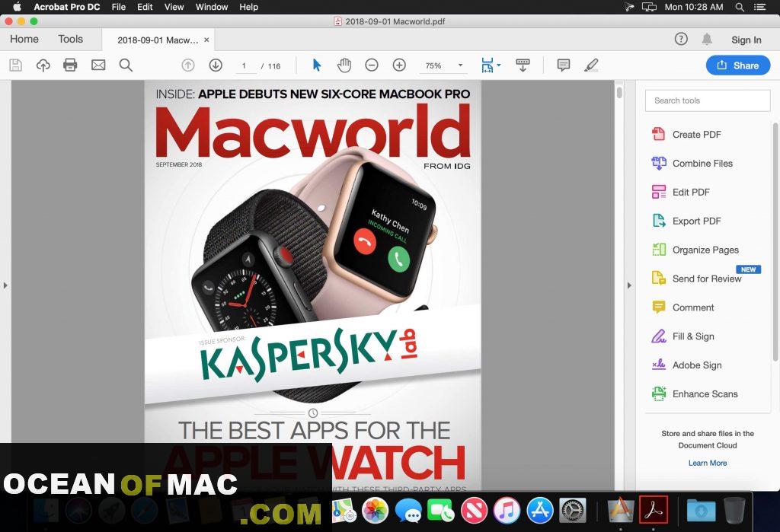780x532 pixels.
Task: Click the page number field
Action: (x=246, y=65)
